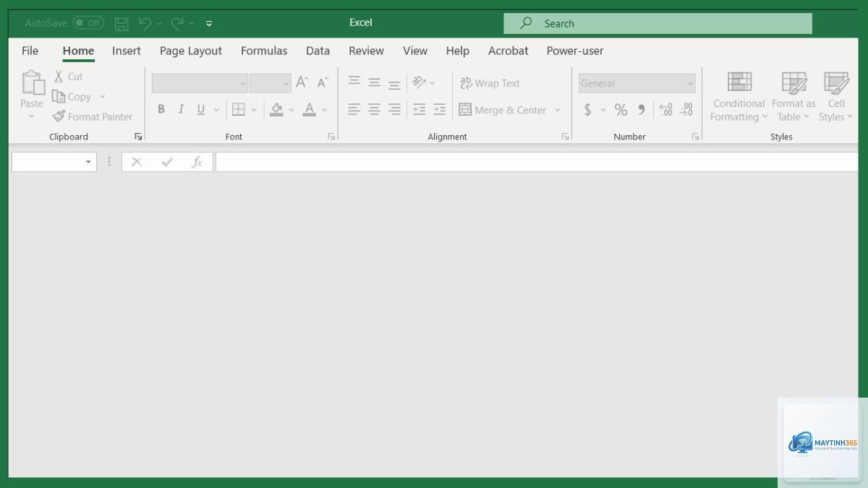The image size is (868, 488).
Task: Open the Redo history dropdown arrow
Action: pos(192,23)
